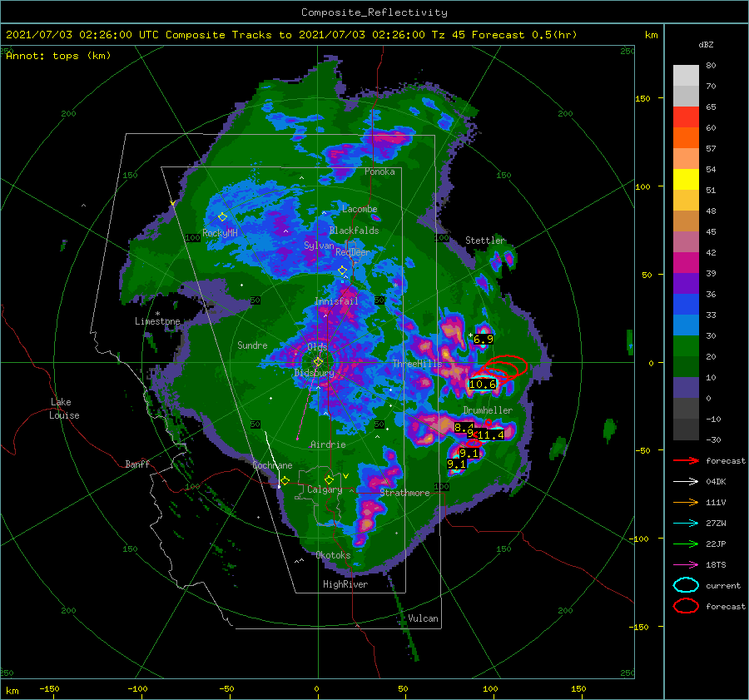This screenshot has width=749, height=700.
Task: Click the Banff label
Action: tap(137, 464)
